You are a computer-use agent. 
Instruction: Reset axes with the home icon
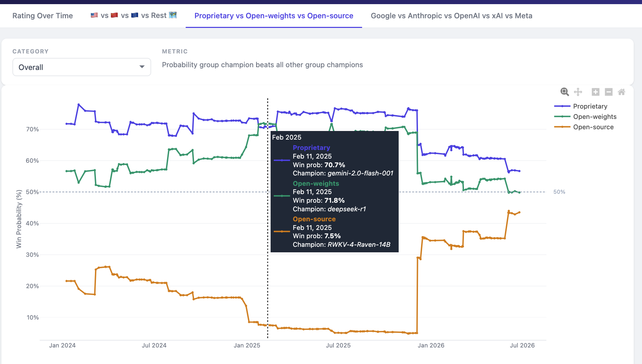622,92
